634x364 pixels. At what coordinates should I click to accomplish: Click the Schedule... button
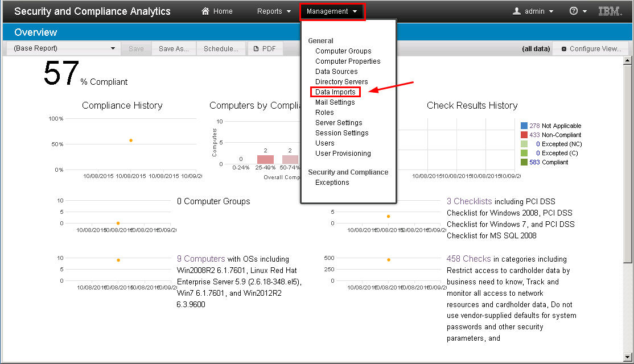click(x=221, y=48)
